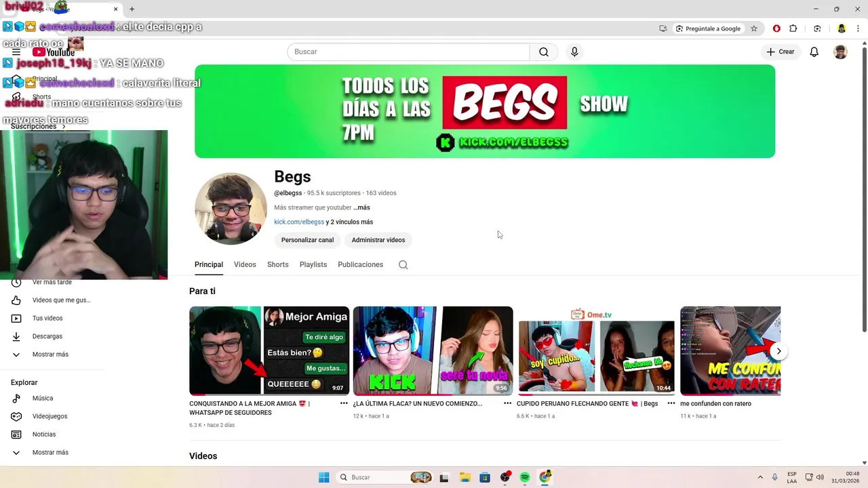868x488 pixels.
Task: Expand the Suscripciones section
Action: 39,127
